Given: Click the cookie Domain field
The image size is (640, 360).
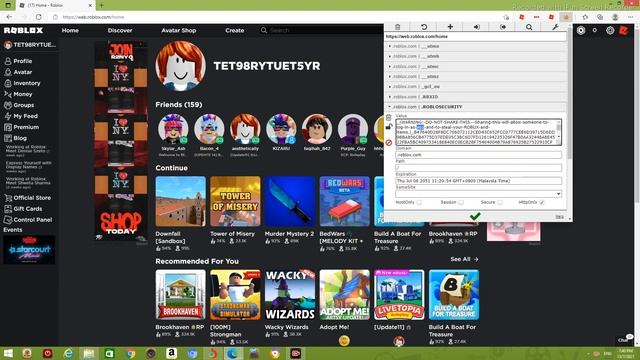Looking at the screenshot, I should tap(478, 155).
